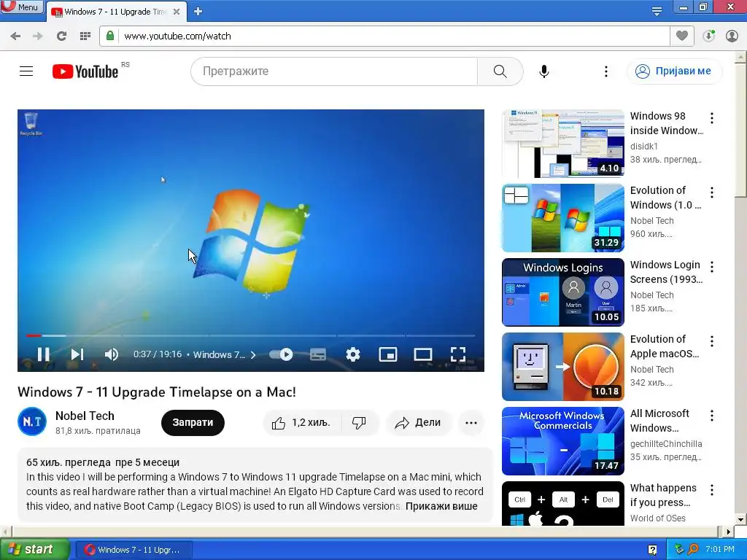Click the Претражите search field
This screenshot has height=560, width=747.
pyautogui.click(x=334, y=71)
